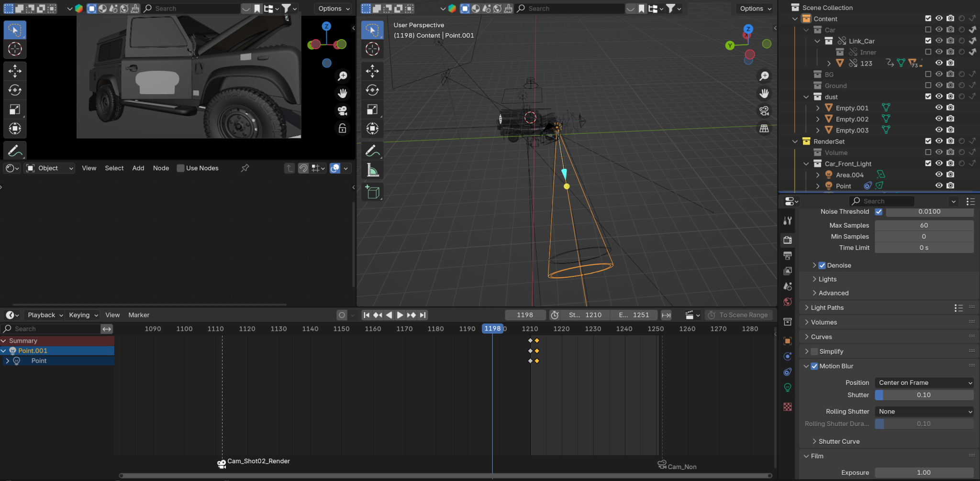The height and width of the screenshot is (481, 980).
Task: Open the Keying menu in timeline
Action: pyautogui.click(x=83, y=315)
